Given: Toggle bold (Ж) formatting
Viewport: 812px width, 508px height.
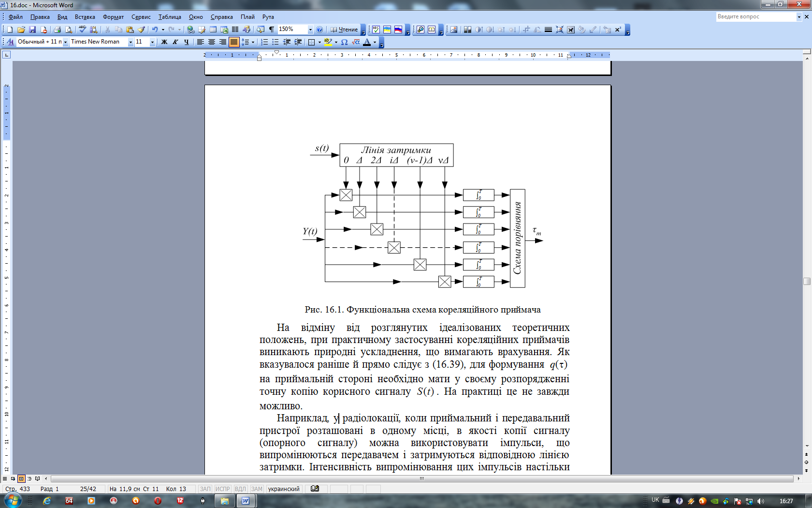Looking at the screenshot, I should (164, 42).
